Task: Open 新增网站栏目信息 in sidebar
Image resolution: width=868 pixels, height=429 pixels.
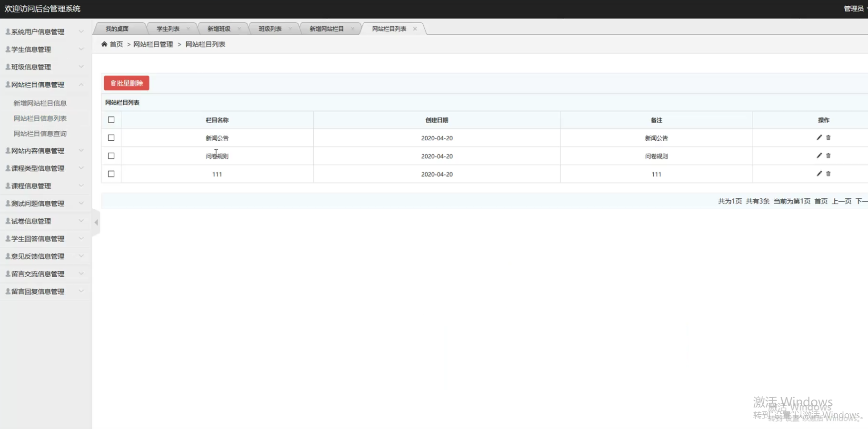Action: coord(40,103)
